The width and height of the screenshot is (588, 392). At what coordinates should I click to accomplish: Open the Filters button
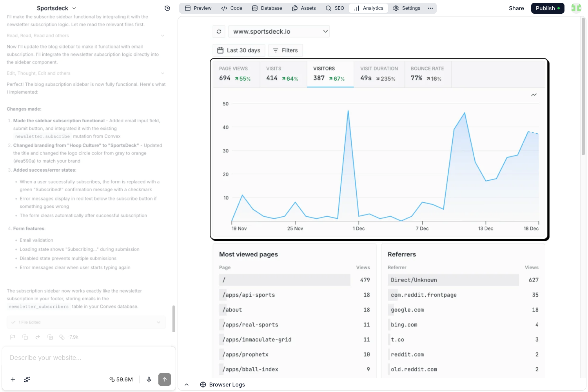[285, 50]
